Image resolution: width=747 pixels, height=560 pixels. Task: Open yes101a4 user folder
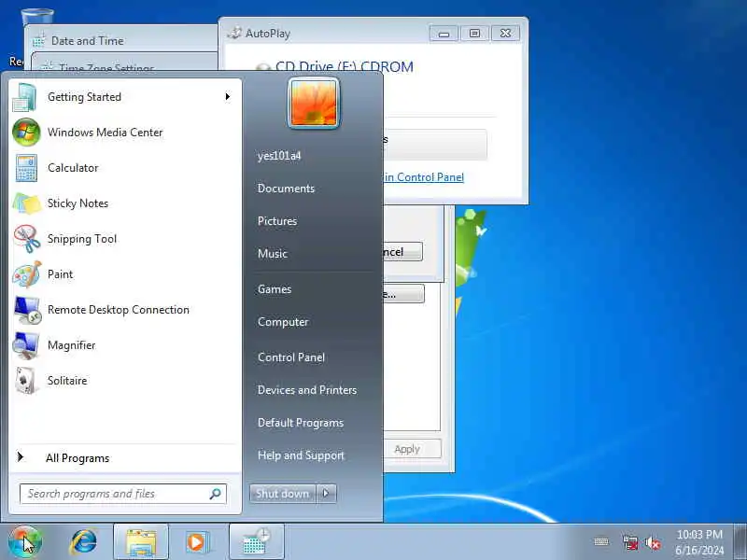point(279,156)
